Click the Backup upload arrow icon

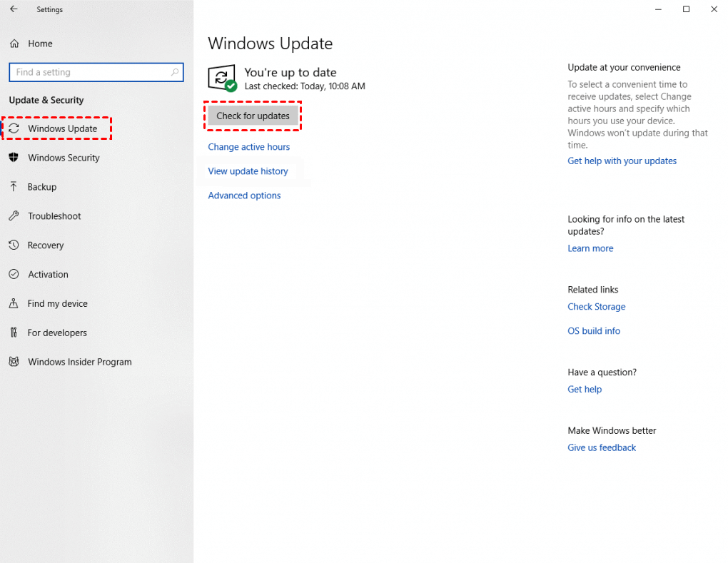pos(14,187)
